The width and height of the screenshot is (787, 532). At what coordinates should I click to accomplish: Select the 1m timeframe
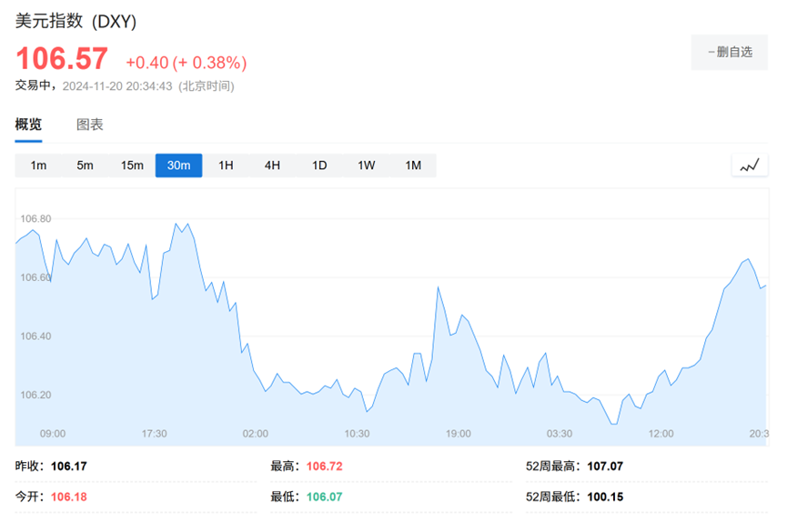(38, 166)
